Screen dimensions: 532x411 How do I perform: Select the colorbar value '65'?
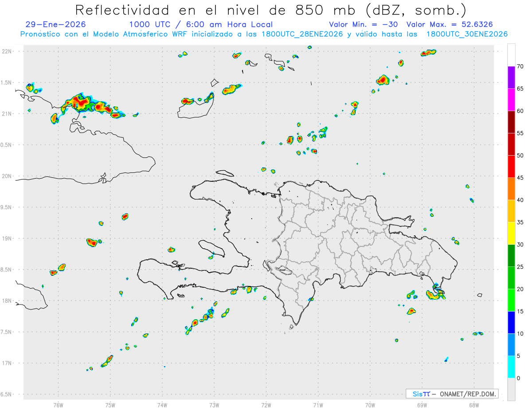520,89
